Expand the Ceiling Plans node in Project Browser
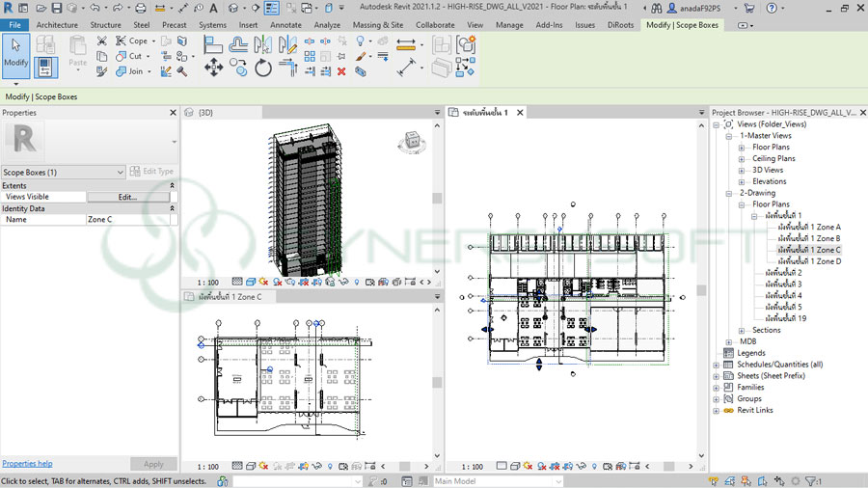The image size is (868, 488). coord(741,158)
